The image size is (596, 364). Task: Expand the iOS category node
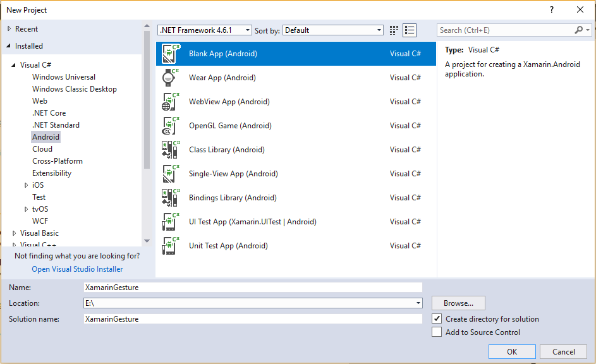(x=26, y=185)
